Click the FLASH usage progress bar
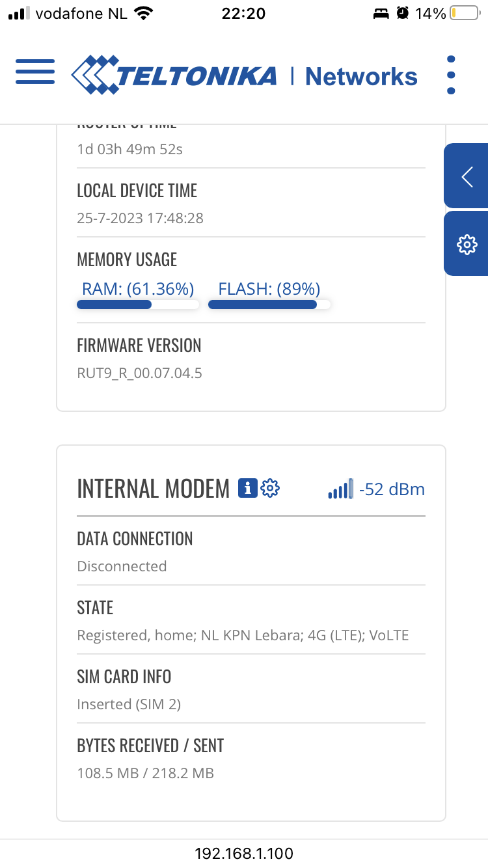Viewport: 488px width, 868px height. pyautogui.click(x=269, y=305)
